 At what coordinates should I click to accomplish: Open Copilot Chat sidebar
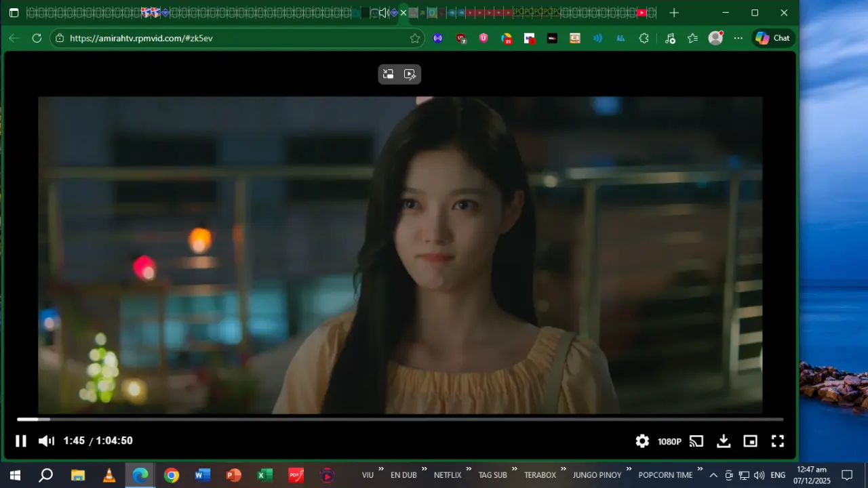pyautogui.click(x=773, y=38)
